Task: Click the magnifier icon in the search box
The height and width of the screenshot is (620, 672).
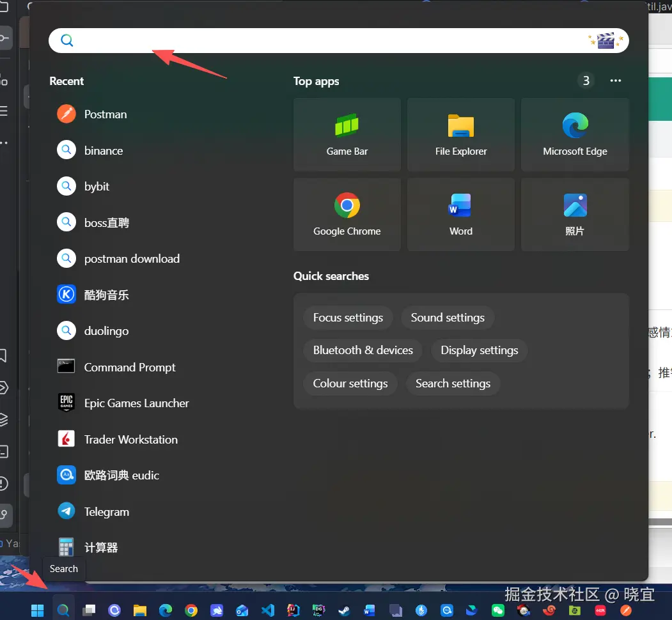Action: [67, 41]
